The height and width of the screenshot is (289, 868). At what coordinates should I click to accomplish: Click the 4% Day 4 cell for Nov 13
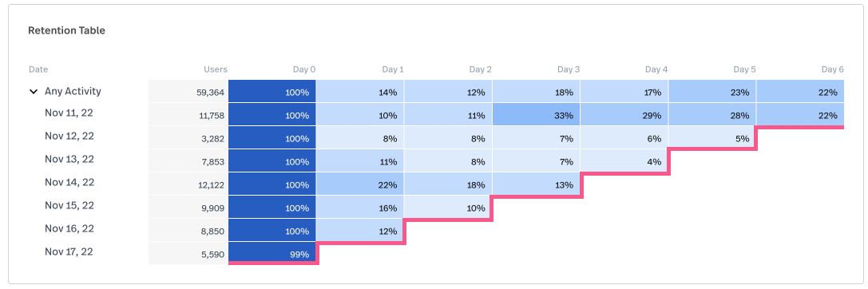coord(624,161)
